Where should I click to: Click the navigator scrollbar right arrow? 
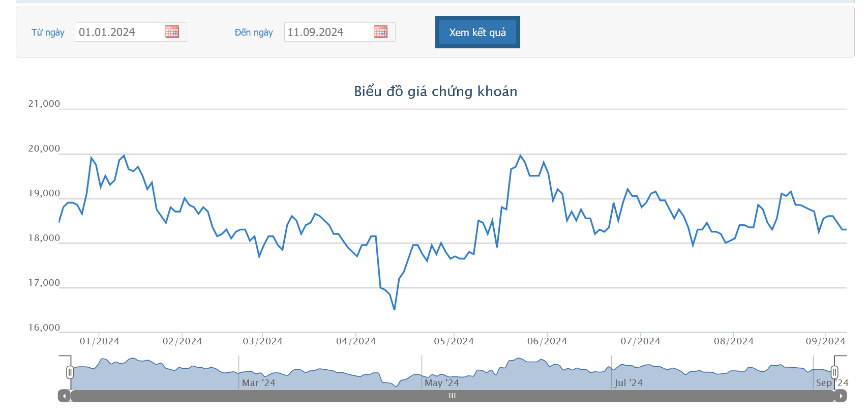point(841,396)
